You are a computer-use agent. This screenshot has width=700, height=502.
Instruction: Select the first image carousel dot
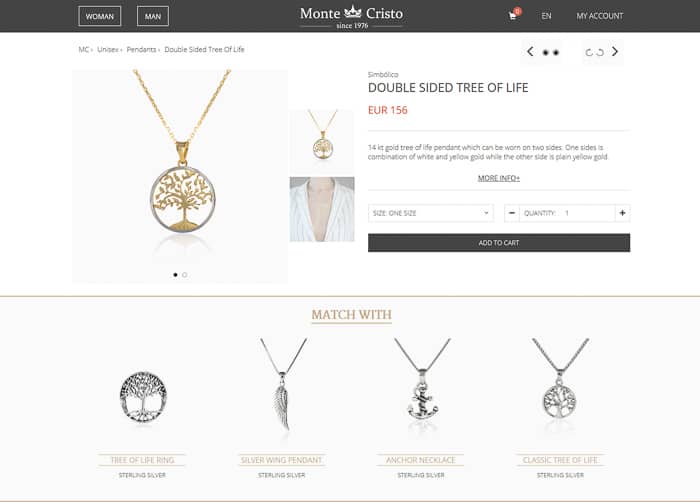click(x=175, y=275)
